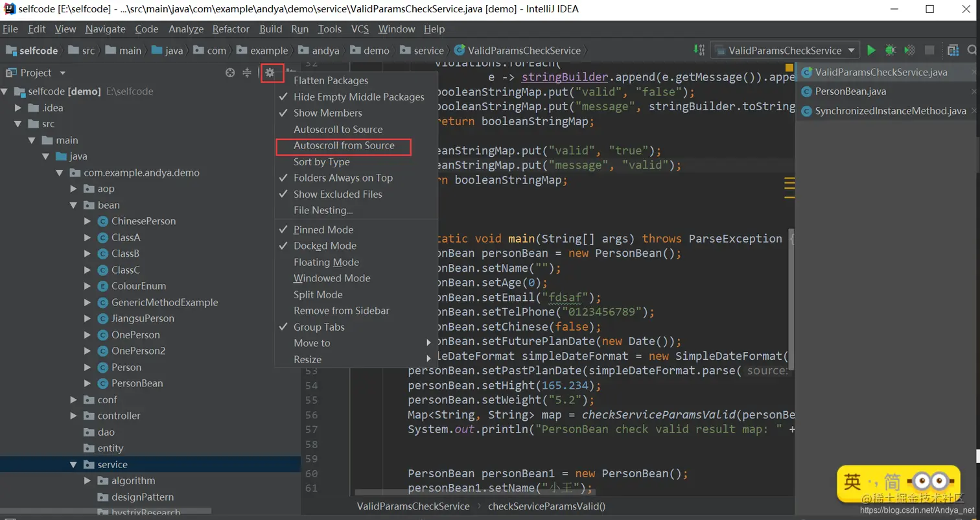Collapse the bean package node
The image size is (980, 520).
(x=73, y=205)
